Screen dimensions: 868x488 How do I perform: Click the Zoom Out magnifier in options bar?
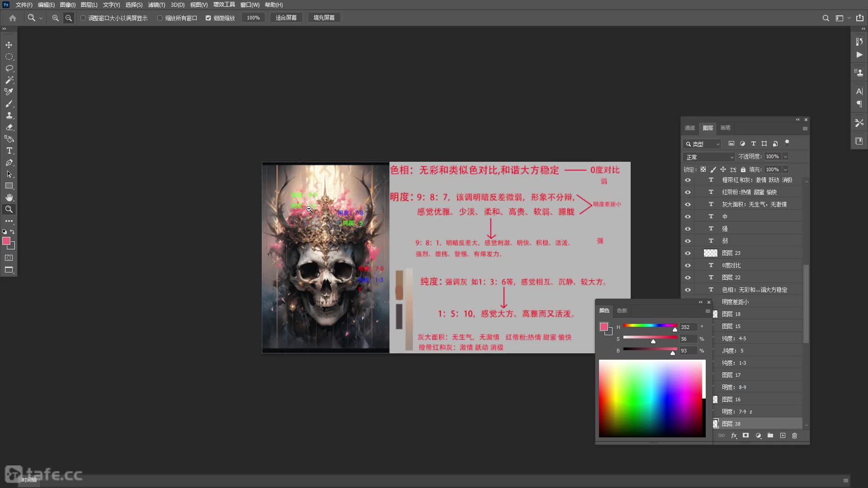pos(69,18)
